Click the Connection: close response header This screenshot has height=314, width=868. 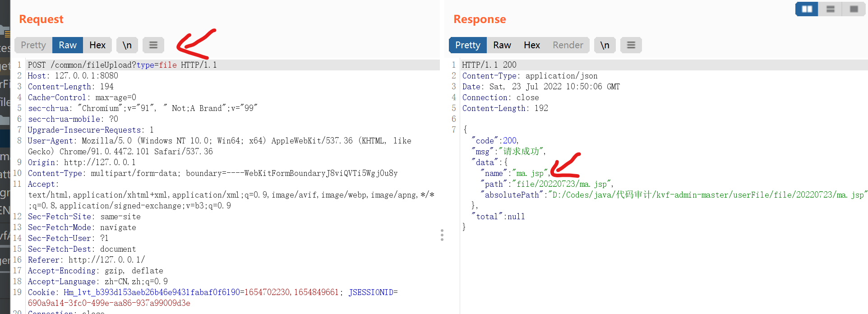(x=501, y=97)
